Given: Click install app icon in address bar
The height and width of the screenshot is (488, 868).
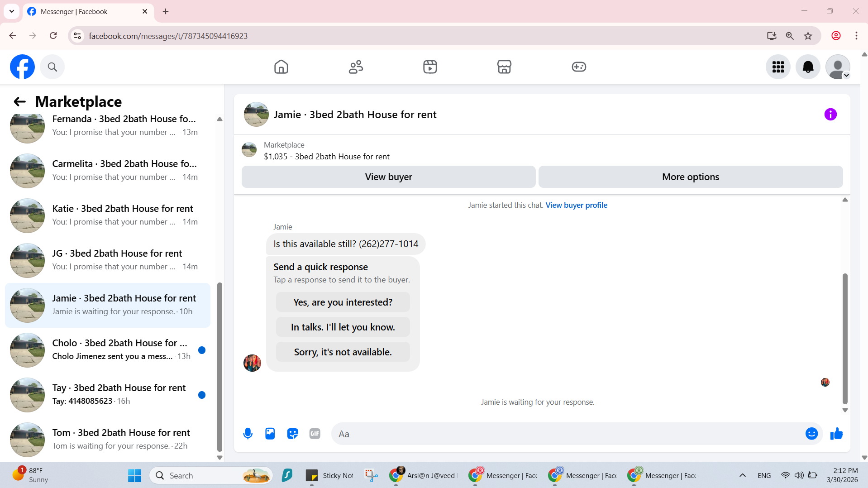Looking at the screenshot, I should click(772, 36).
